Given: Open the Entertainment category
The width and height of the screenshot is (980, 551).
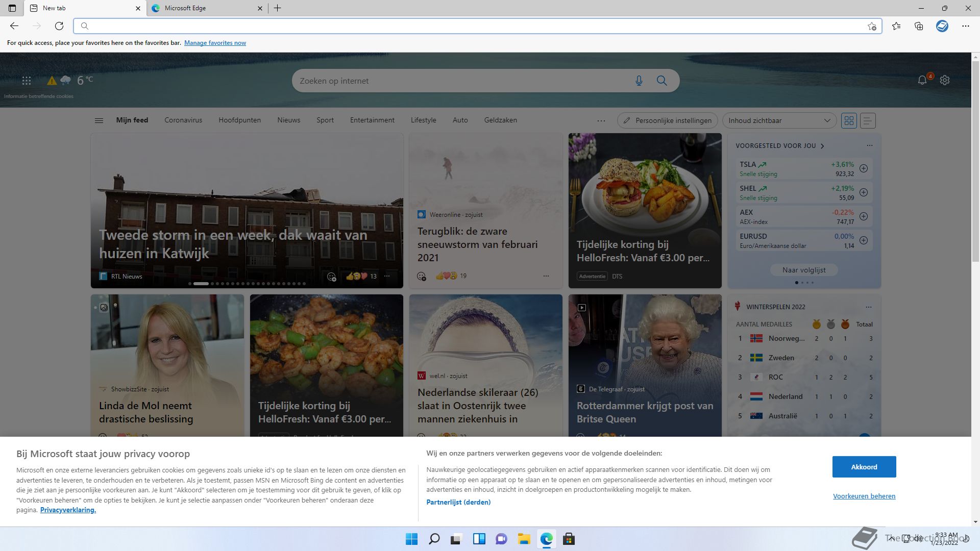Looking at the screenshot, I should [x=372, y=120].
